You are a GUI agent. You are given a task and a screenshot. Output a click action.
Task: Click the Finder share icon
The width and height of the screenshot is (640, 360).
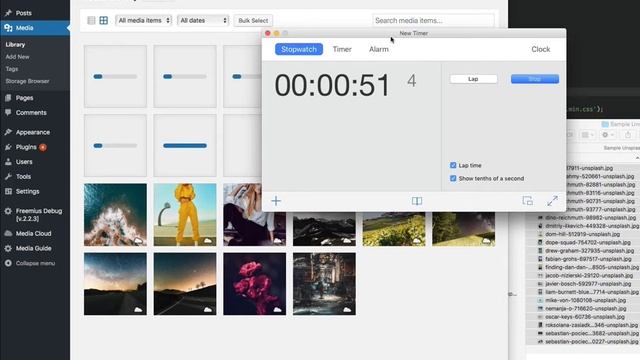click(628, 135)
